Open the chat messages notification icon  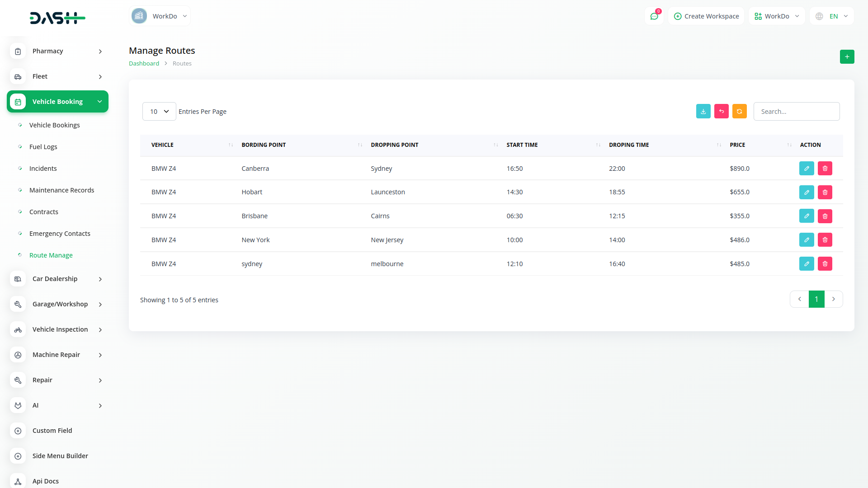(x=654, y=16)
